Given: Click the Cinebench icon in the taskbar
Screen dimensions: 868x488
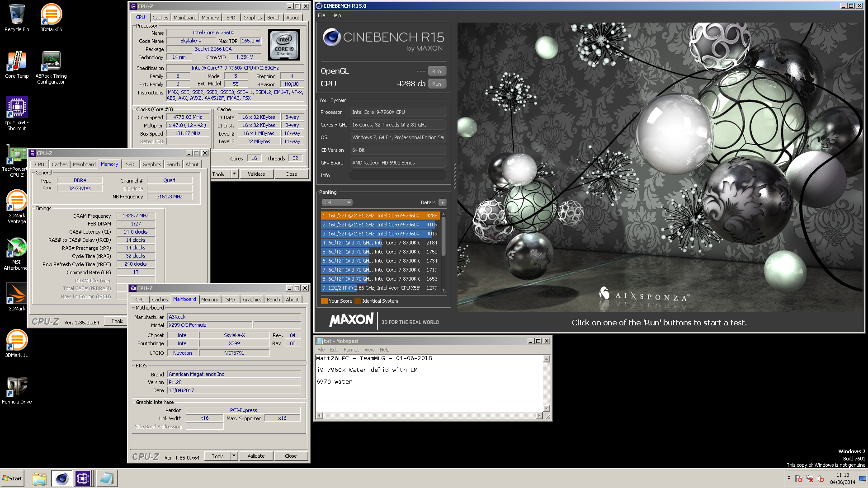Looking at the screenshot, I should coord(61,479).
